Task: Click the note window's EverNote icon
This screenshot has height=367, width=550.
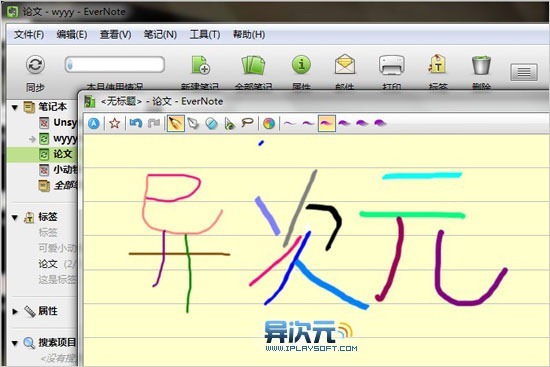Action: coord(90,102)
